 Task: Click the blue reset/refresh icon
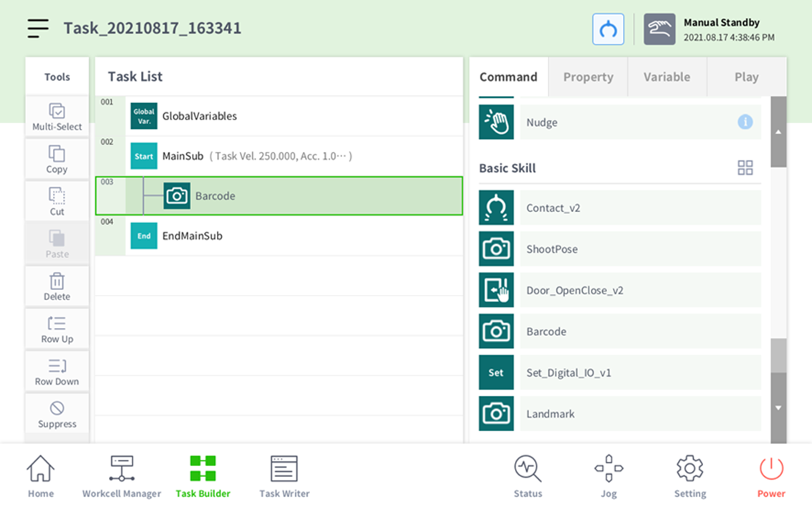click(x=608, y=29)
